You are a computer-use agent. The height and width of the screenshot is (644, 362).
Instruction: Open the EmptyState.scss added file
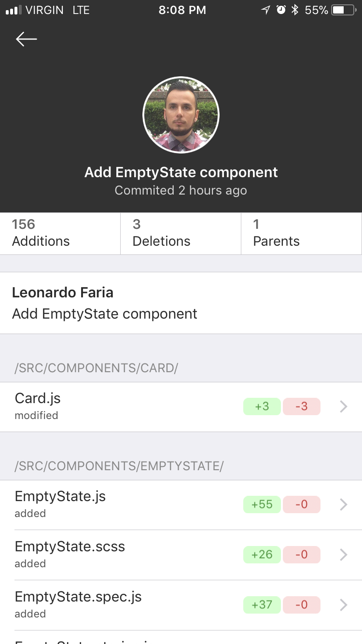(x=97, y=554)
